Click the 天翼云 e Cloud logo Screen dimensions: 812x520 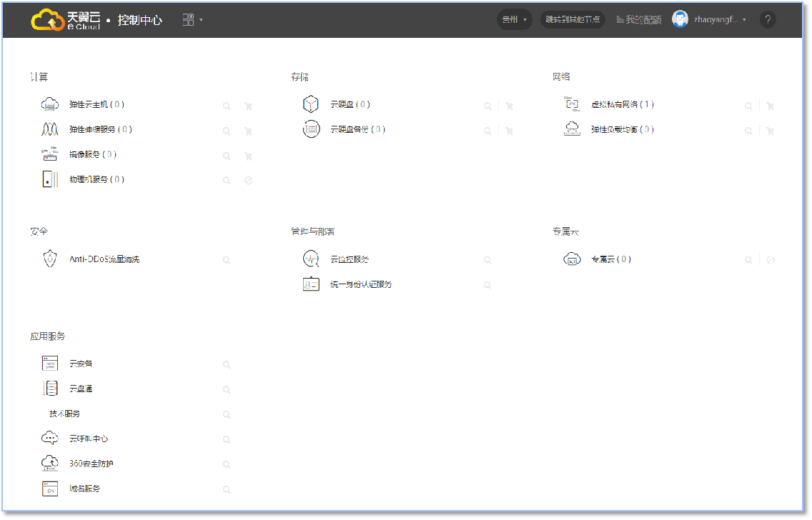(x=66, y=20)
